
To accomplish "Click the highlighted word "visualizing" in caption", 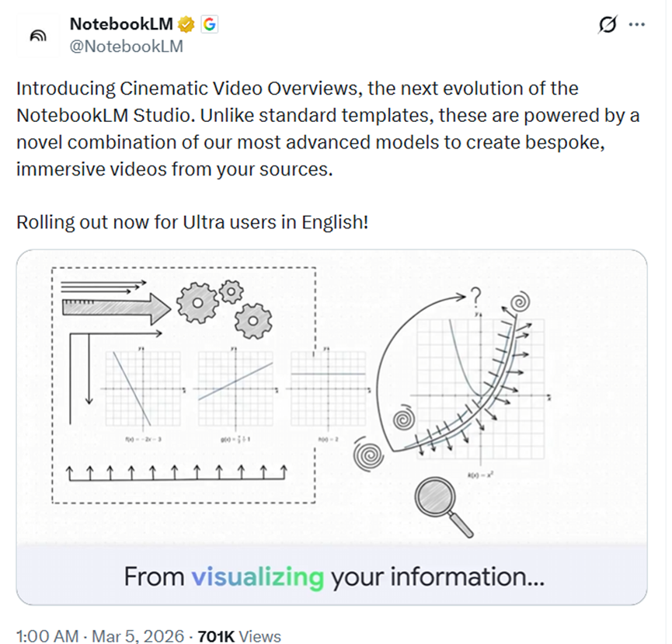I will 257,577.
